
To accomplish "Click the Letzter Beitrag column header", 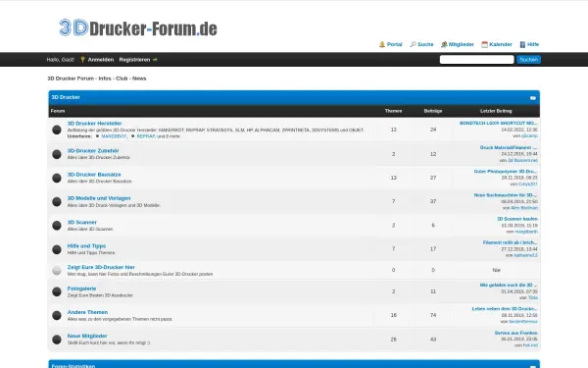I will (x=496, y=111).
